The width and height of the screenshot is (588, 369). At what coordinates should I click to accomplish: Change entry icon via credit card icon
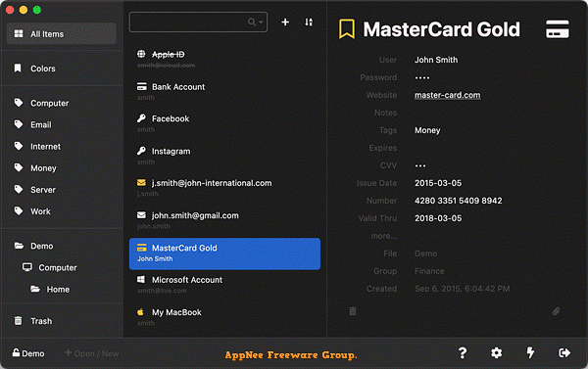(558, 28)
